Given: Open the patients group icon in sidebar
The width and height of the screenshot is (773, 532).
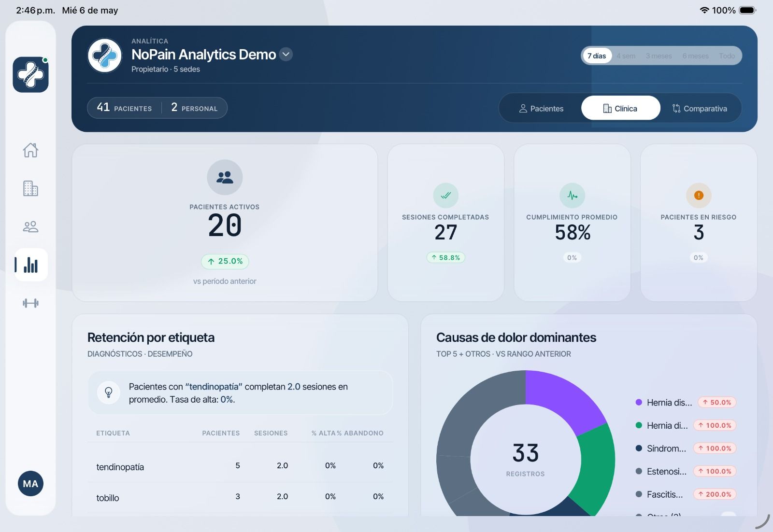Looking at the screenshot, I should pyautogui.click(x=30, y=226).
